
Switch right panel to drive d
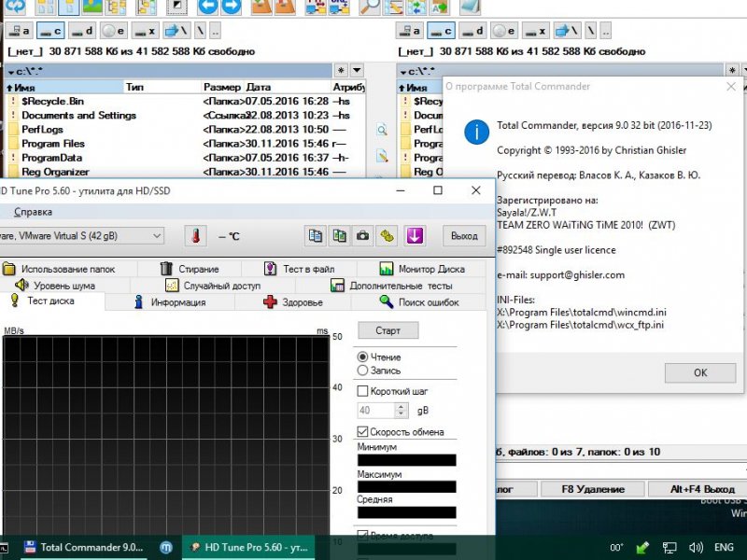point(472,31)
